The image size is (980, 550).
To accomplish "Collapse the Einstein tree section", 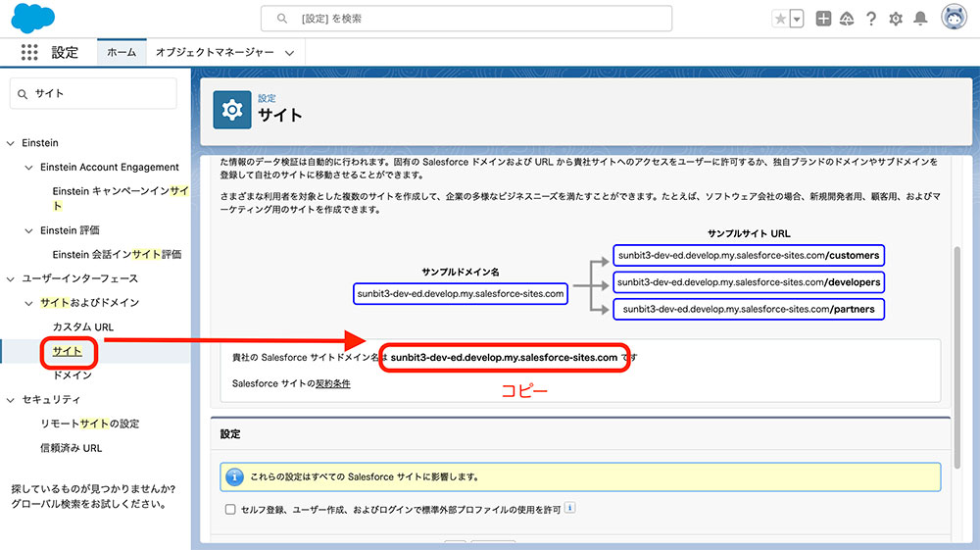I will (x=10, y=143).
